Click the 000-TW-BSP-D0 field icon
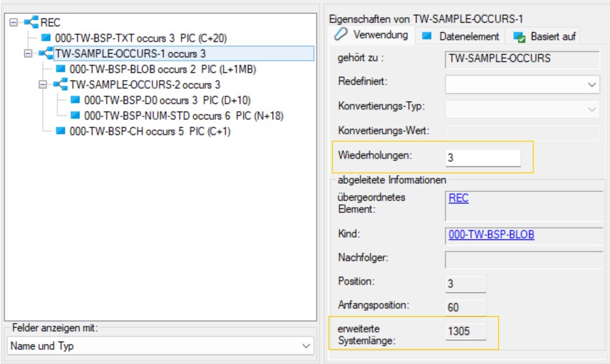Viewport: 610px width, 364px height. point(75,100)
